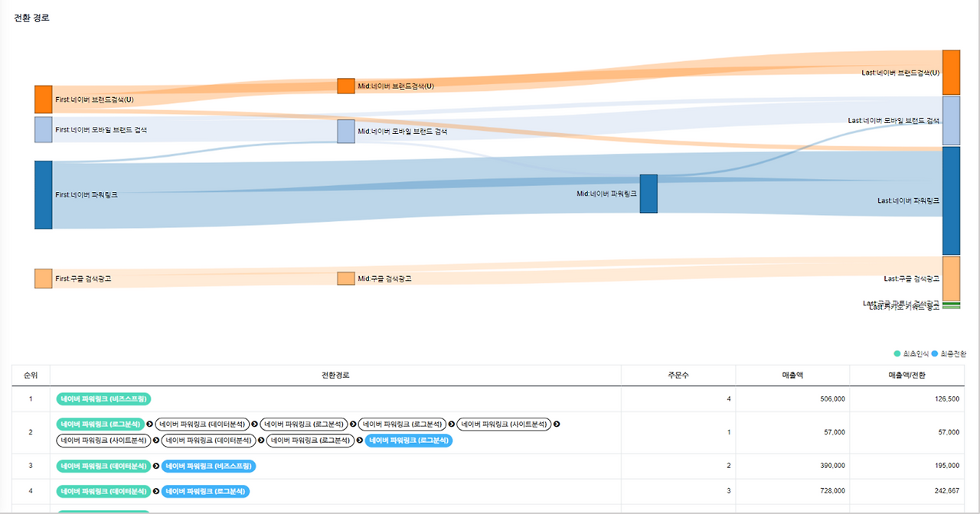Click the Mid:네이버 브랜드검색(U) node
980x514 pixels.
[346, 86]
